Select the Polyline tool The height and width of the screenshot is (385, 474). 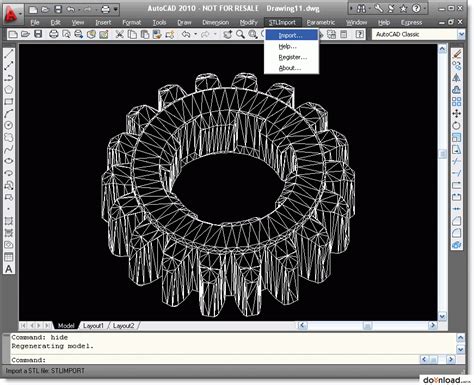pyautogui.click(x=9, y=78)
